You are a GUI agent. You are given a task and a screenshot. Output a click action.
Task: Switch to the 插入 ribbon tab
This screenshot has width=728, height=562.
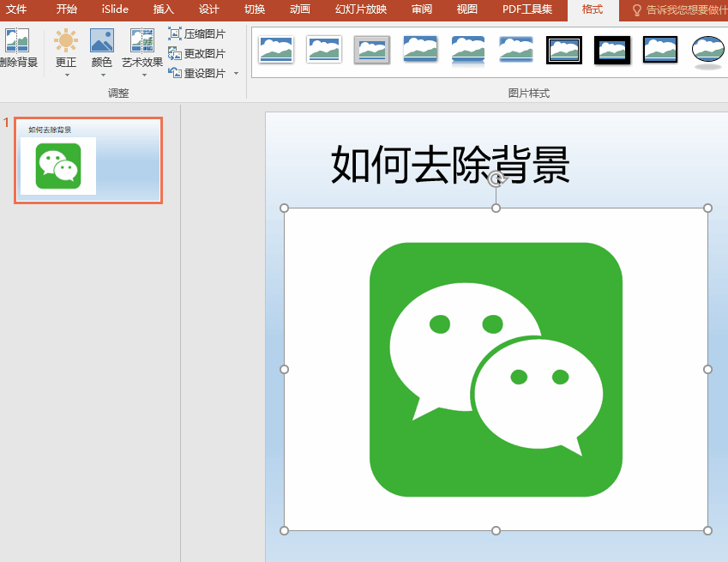click(164, 9)
